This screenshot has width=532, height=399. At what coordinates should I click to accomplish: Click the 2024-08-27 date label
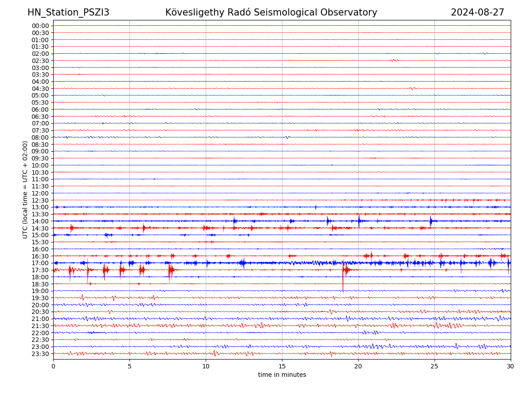(477, 12)
